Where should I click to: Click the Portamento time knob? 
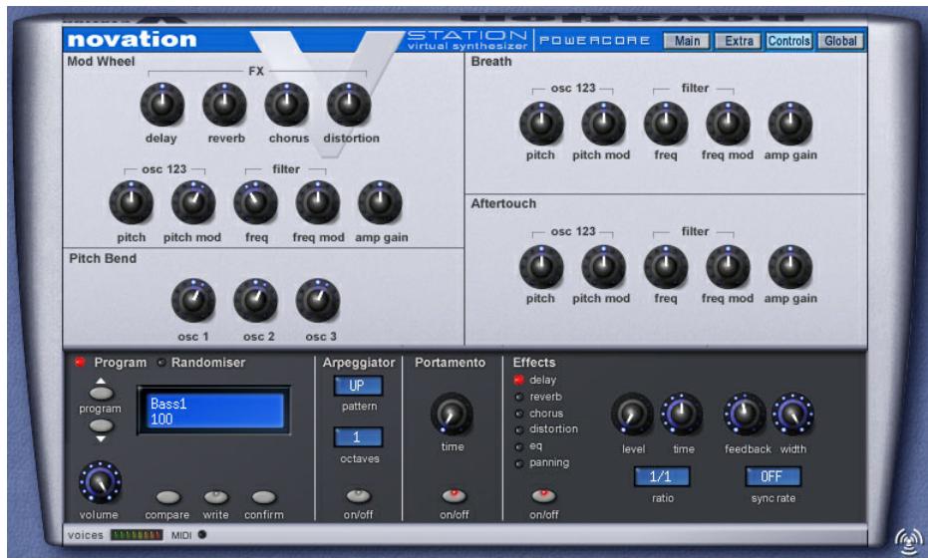tap(452, 414)
